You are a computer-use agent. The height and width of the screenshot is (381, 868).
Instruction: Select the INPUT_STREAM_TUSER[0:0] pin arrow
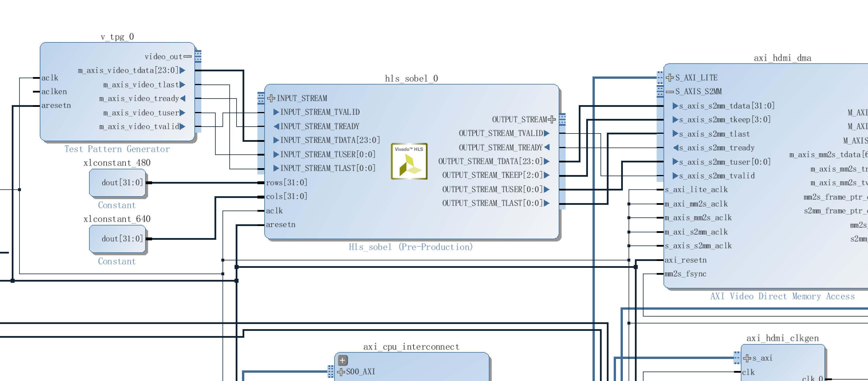tap(276, 154)
